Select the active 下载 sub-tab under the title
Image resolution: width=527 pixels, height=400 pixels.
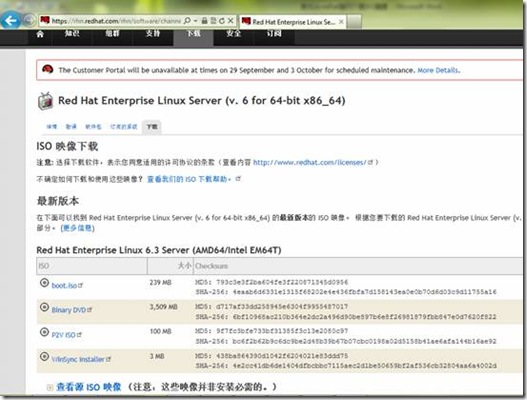tap(152, 127)
